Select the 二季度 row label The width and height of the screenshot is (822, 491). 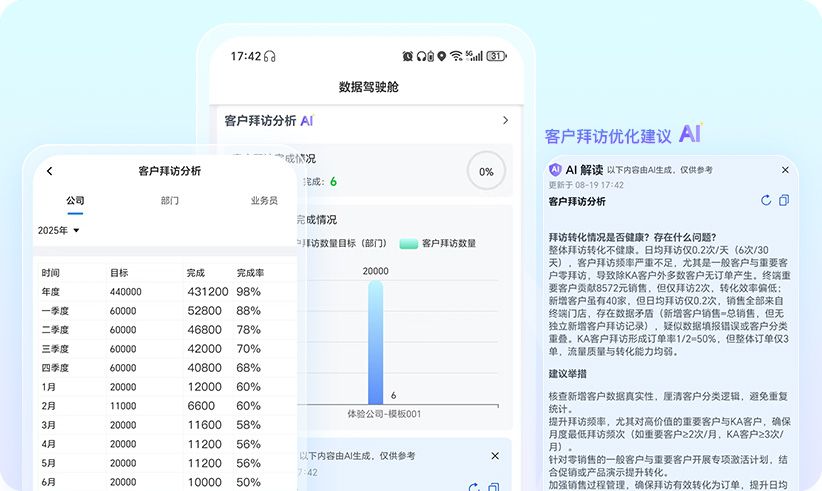[x=55, y=330]
